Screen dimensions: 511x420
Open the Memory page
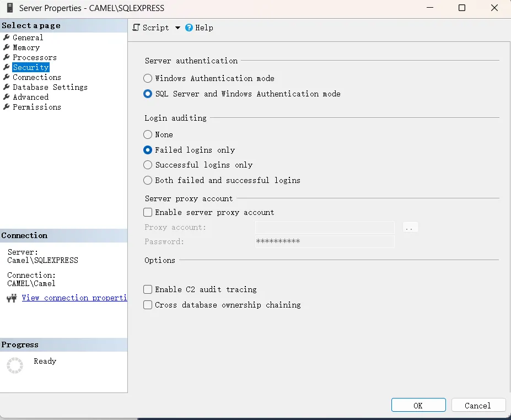[x=26, y=47]
